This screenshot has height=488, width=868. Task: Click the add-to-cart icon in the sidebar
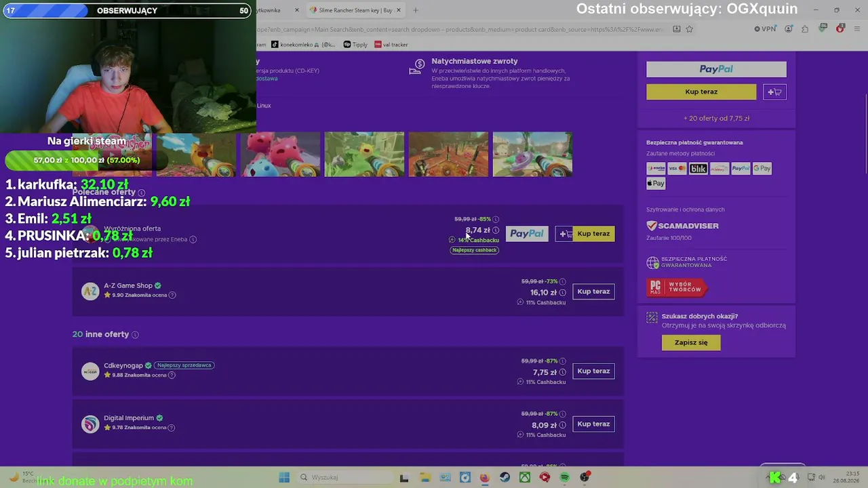coord(774,92)
